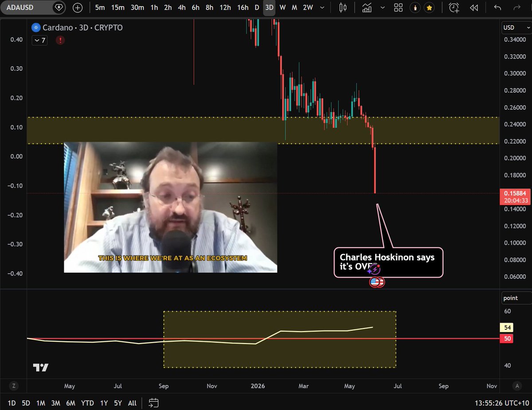This screenshot has width=532, height=410.
Task: Show All date range
Action: click(132, 403)
